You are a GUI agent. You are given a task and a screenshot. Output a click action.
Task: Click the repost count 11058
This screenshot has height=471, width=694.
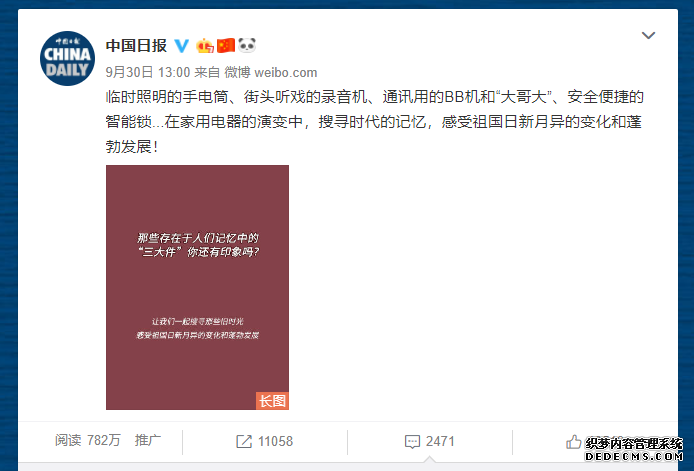pos(275,441)
